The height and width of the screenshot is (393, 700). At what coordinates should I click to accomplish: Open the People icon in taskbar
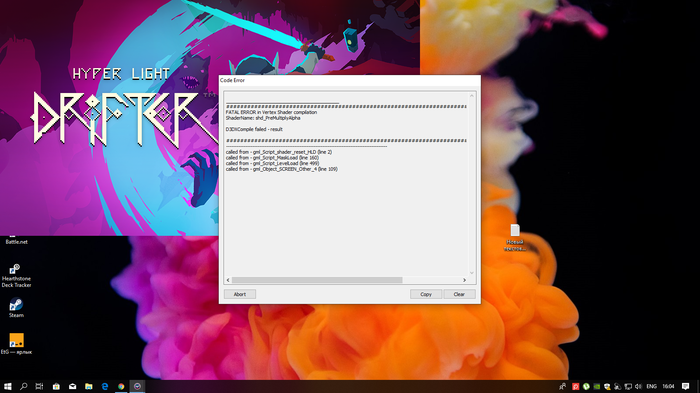click(x=562, y=386)
